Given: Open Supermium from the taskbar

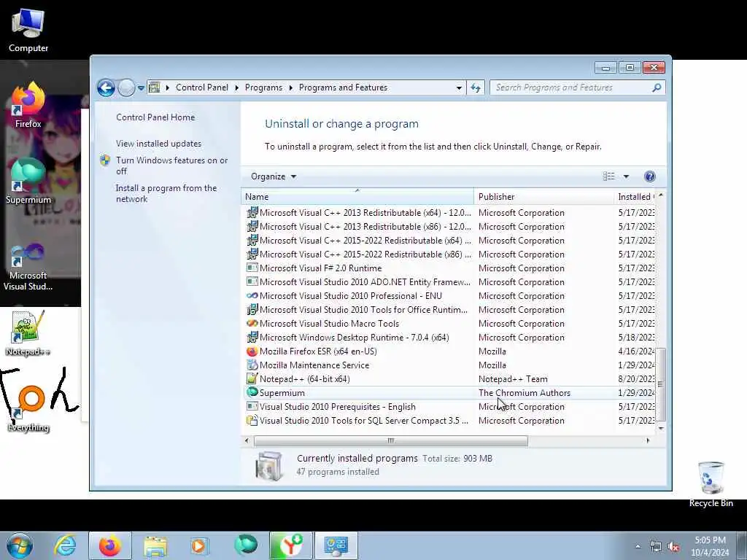Looking at the screenshot, I should point(245,545).
